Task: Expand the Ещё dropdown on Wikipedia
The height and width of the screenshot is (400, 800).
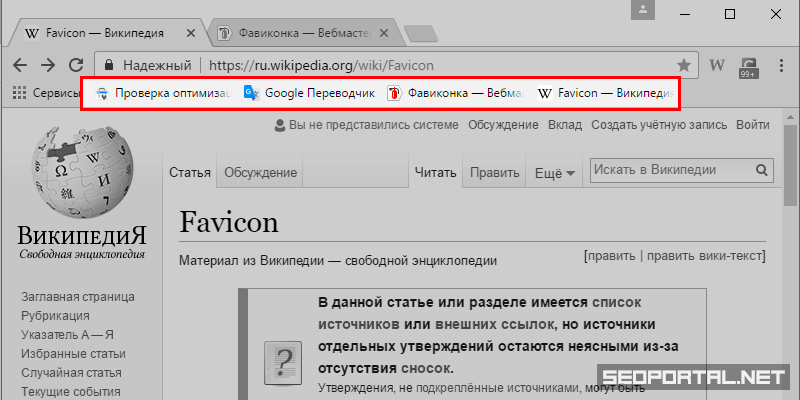Action: click(x=555, y=173)
